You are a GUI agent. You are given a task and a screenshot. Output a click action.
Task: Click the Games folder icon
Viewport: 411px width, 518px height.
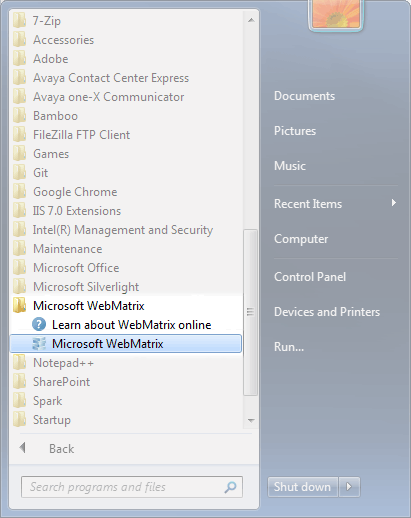pyautogui.click(x=19, y=154)
